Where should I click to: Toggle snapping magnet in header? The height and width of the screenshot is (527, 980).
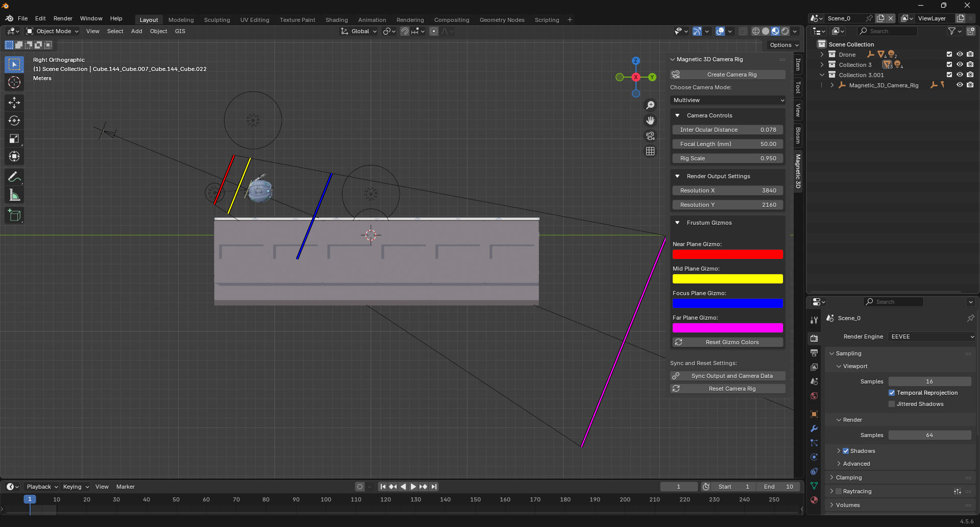pos(404,31)
